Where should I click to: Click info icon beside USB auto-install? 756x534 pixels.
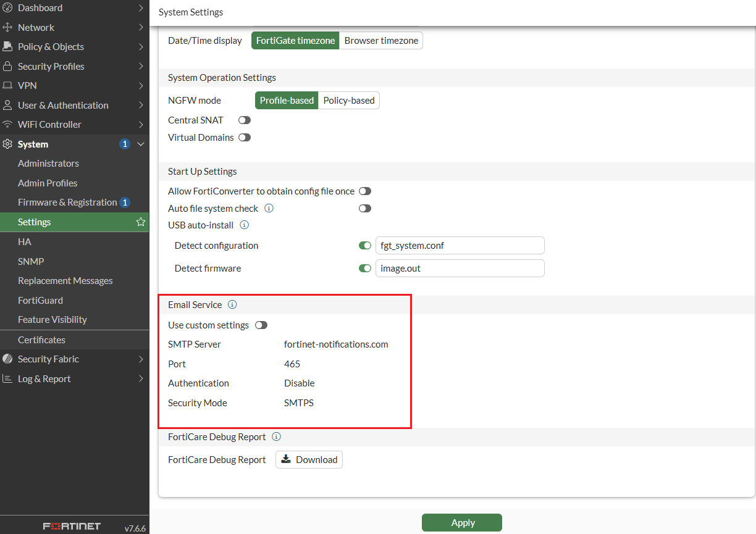tap(244, 225)
